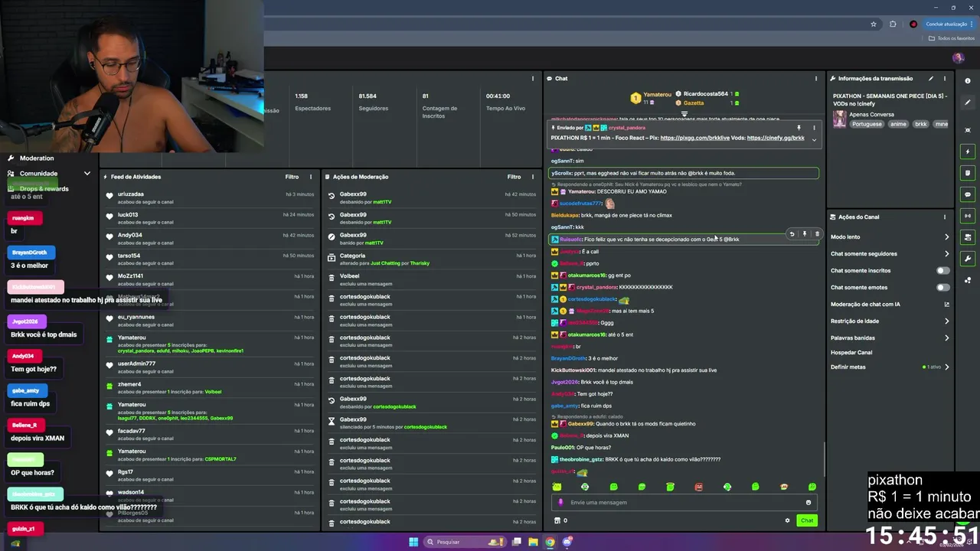Click the Portuguese stream tag

867,124
